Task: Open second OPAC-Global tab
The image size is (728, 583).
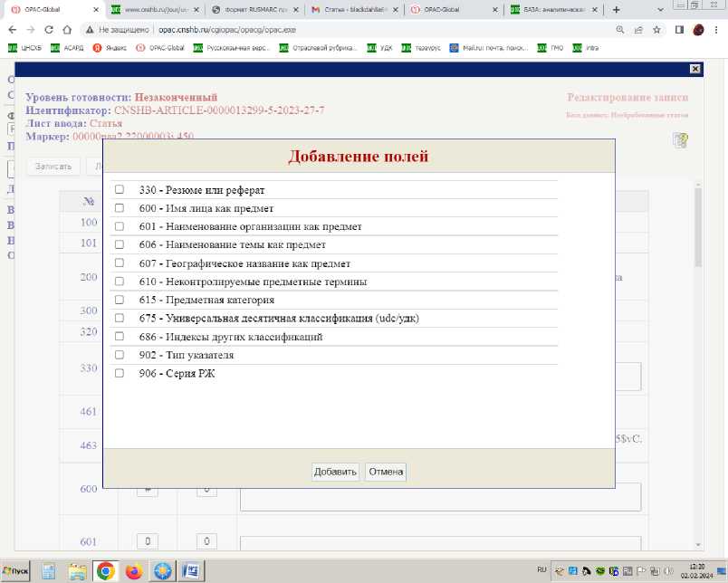Action: click(x=455, y=9)
